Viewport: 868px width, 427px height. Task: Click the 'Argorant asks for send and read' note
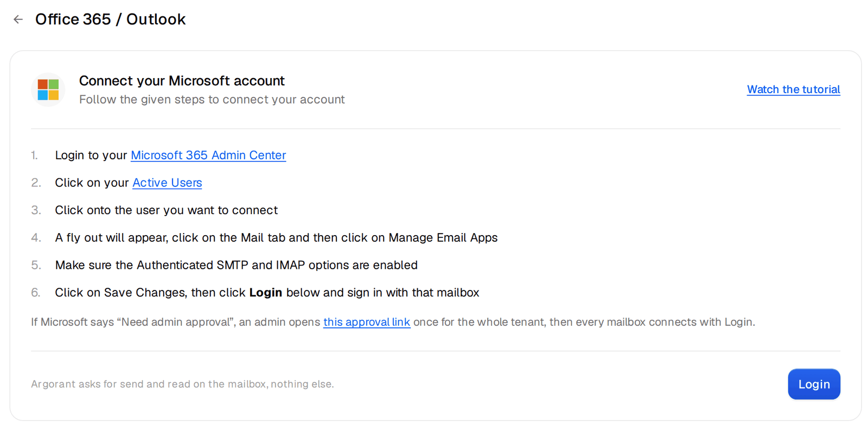point(182,384)
